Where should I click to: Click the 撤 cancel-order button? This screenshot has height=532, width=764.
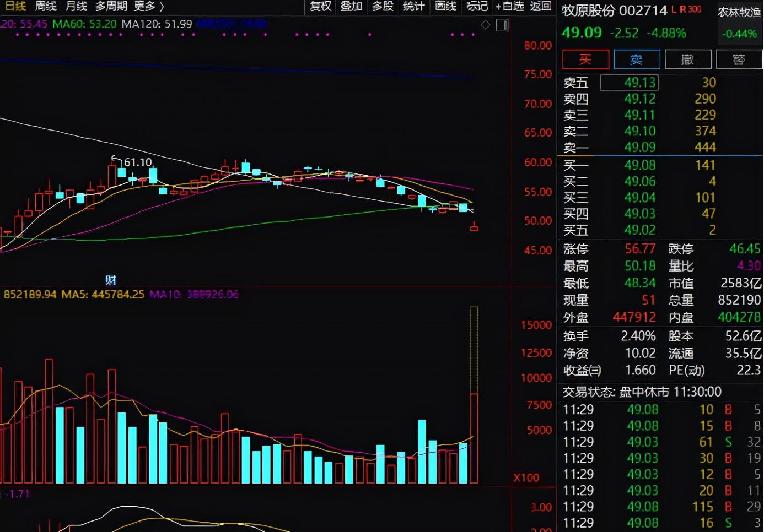[x=688, y=59]
